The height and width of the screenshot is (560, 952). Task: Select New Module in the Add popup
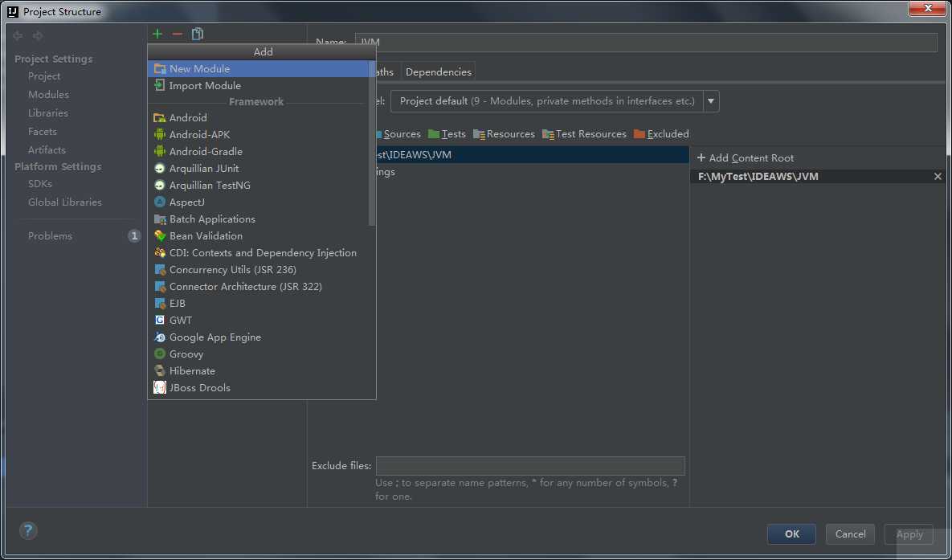point(258,68)
